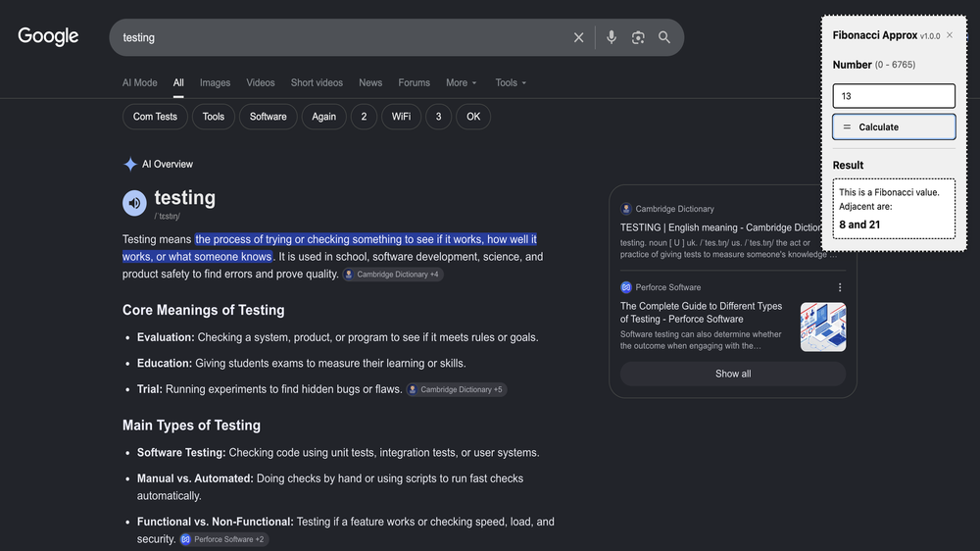The image size is (980, 551).
Task: Open the TESTING English meaning Cambridge link
Action: point(720,227)
